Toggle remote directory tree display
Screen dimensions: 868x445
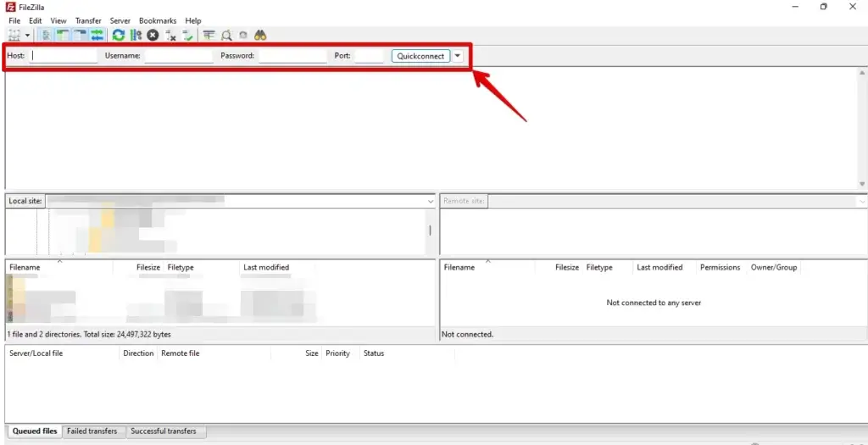[x=80, y=35]
